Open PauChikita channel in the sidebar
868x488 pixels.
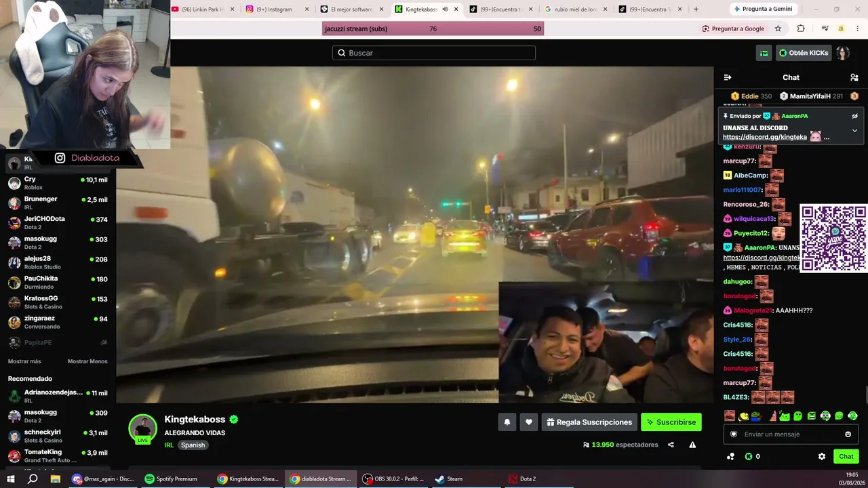(58, 282)
